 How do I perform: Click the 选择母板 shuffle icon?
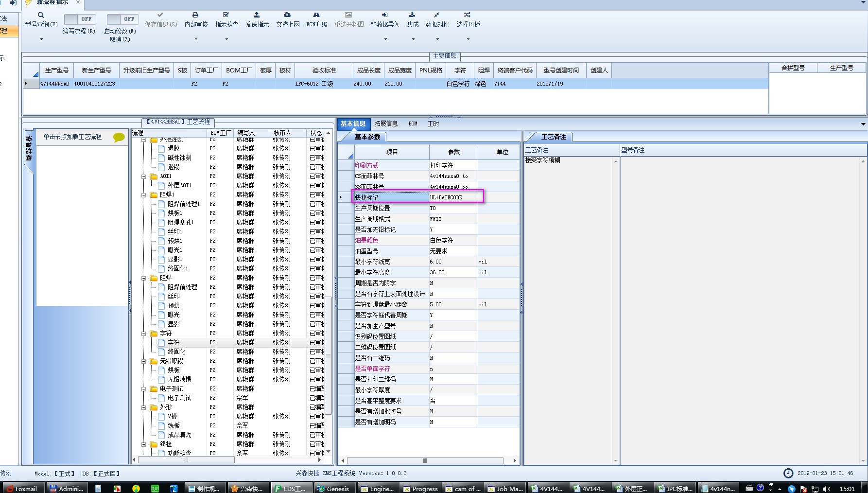click(467, 15)
